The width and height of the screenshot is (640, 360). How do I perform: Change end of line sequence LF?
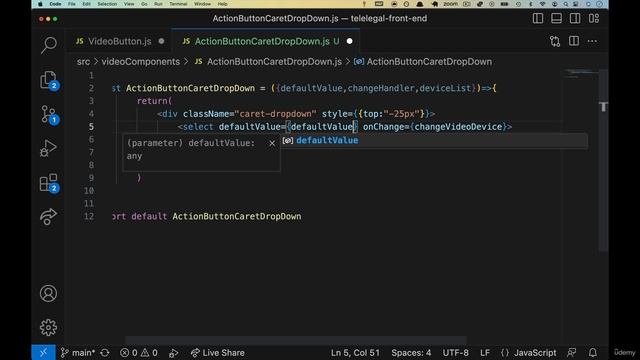pos(485,353)
